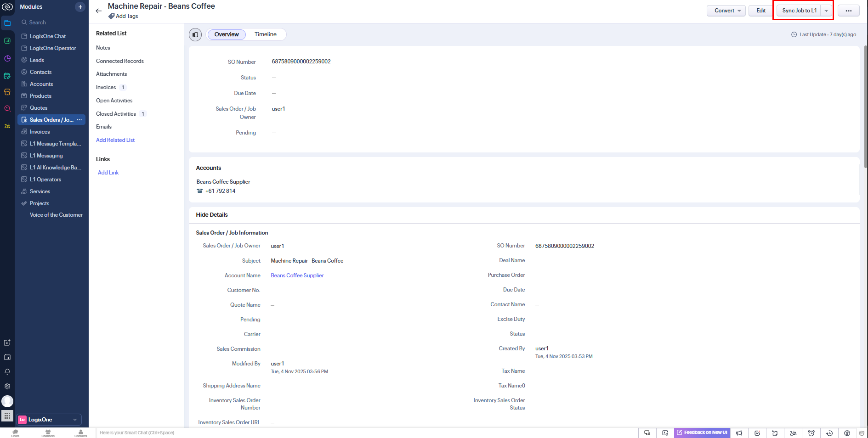Click the Add Related List link
Viewport: 868px width, 438px height.
coord(115,140)
